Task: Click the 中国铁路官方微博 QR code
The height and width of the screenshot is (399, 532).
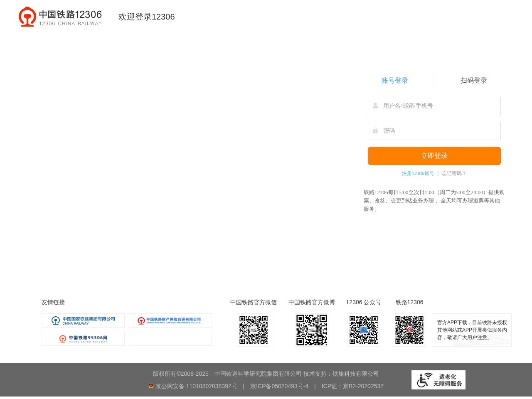Action: coord(312,330)
